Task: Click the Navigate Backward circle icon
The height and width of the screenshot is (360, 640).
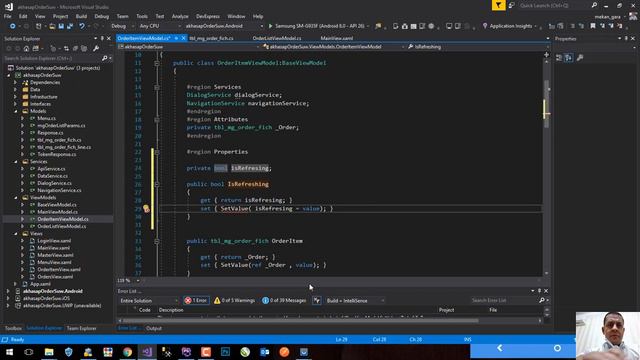Action: [13, 26]
